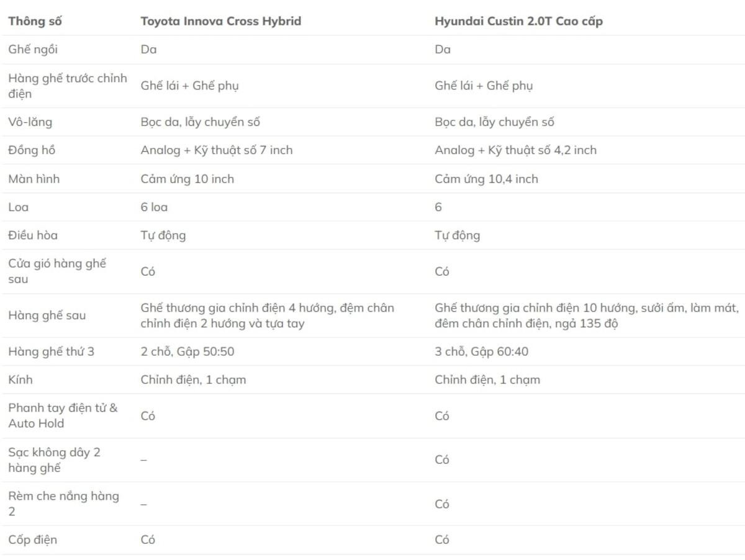This screenshot has height=560, width=745.
Task: Select the Cảm ứng 10,4 inch cell
Action: 486,179
